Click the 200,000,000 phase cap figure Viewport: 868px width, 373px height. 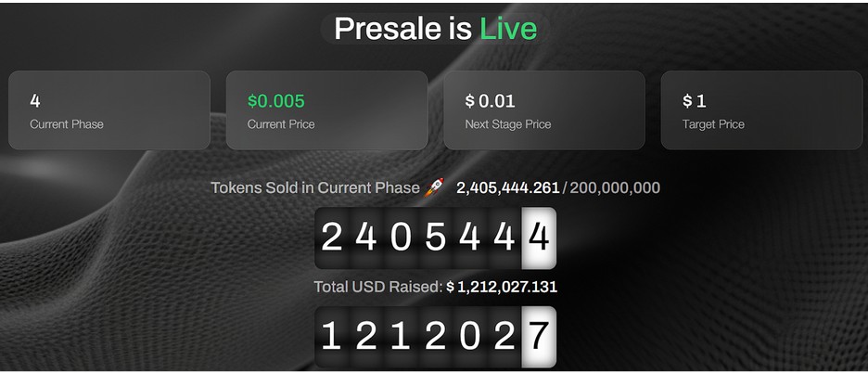(615, 187)
